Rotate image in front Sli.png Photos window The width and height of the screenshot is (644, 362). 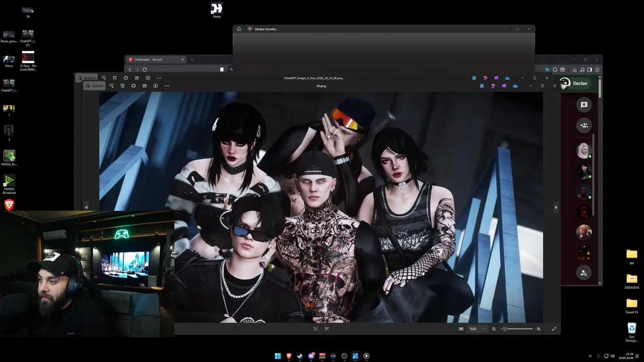(112, 86)
